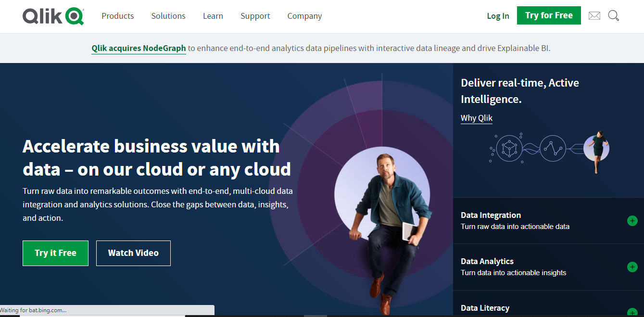644x317 pixels.
Task: Open the Company menu
Action: pyautogui.click(x=304, y=16)
